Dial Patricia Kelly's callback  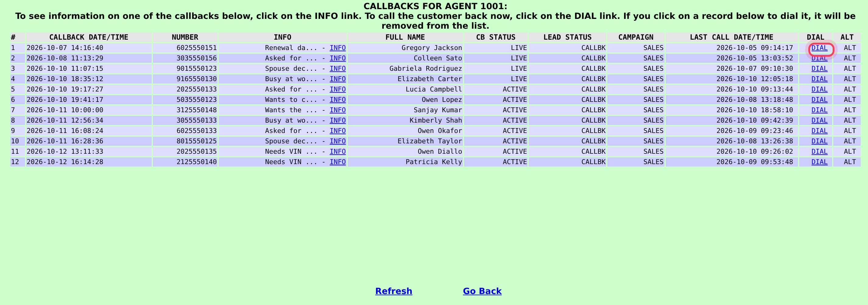[819, 162]
